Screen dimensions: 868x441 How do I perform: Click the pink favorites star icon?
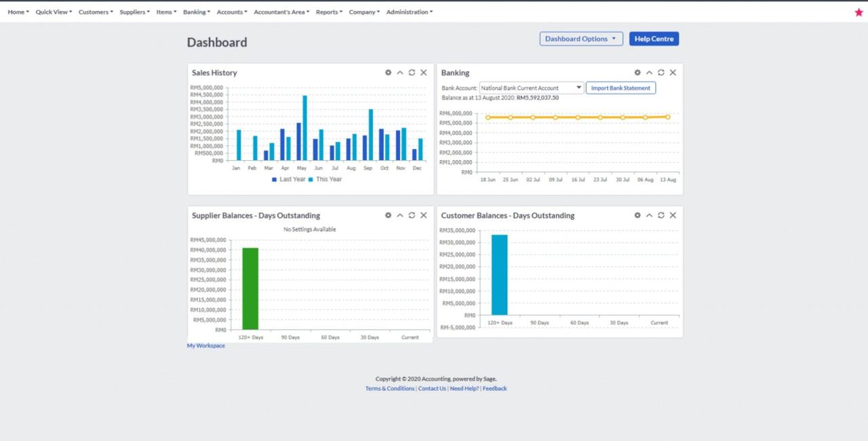click(859, 12)
